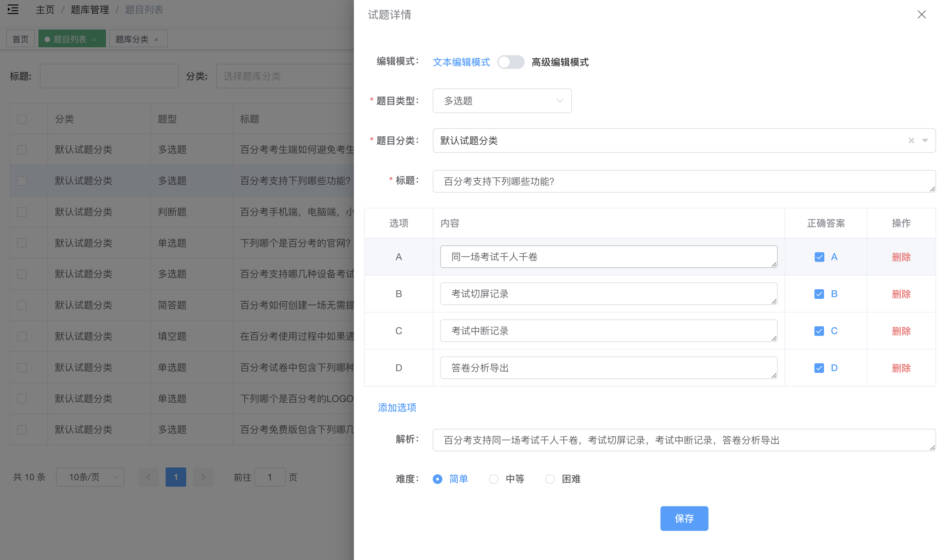Click the 添加选项 link to add an option

(396, 407)
